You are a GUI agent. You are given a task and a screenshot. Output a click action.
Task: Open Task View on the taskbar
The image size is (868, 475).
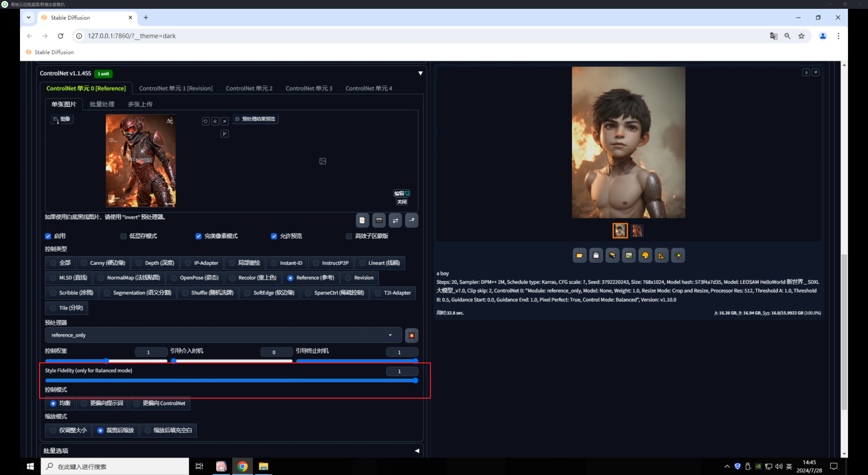[199, 467]
